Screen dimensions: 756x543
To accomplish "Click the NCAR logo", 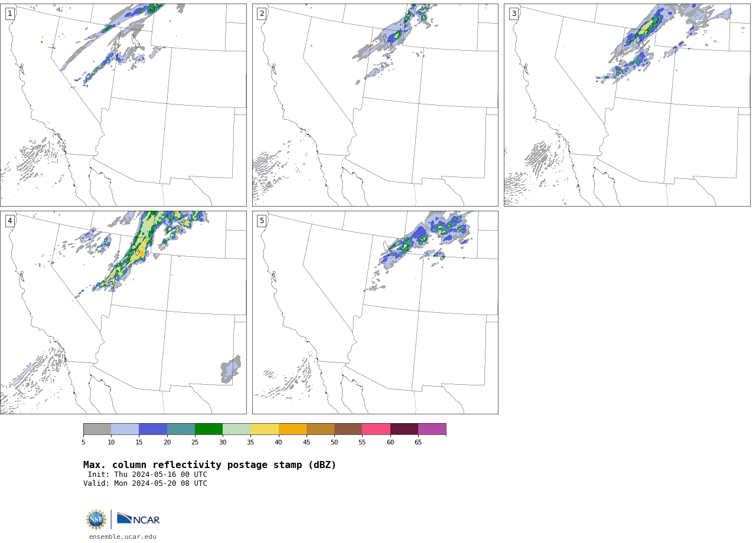I will 138,519.
